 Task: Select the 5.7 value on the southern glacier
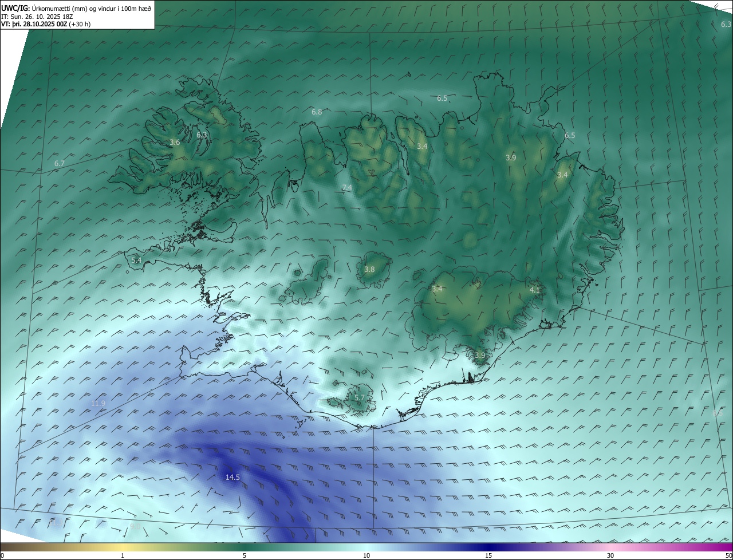point(359,397)
